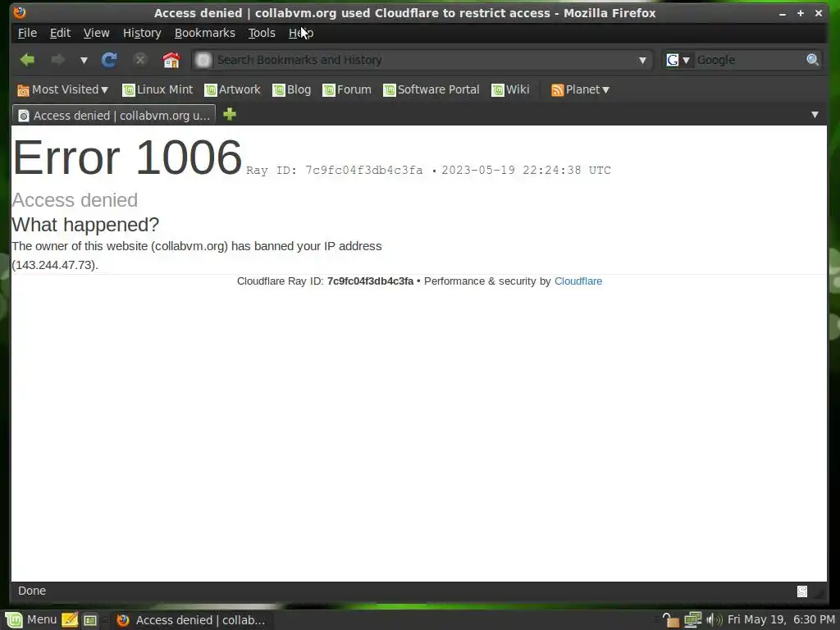Click the search magnifier icon
840x630 pixels.
coord(813,60)
